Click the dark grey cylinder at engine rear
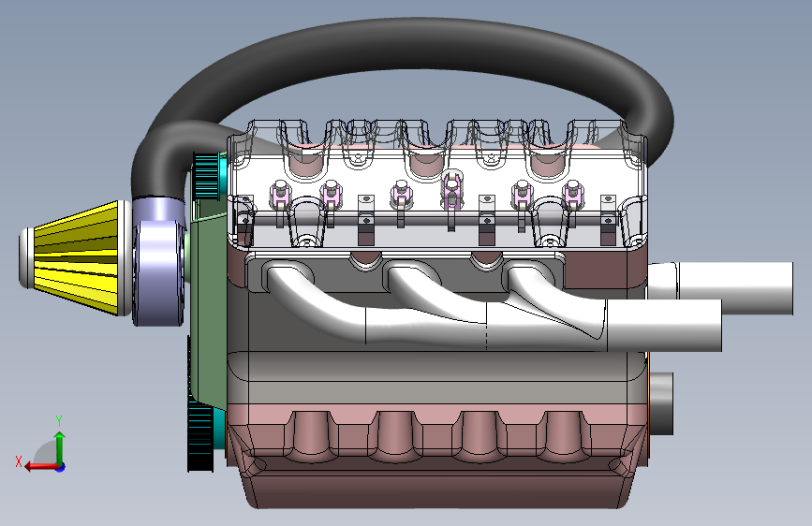 (x=661, y=403)
